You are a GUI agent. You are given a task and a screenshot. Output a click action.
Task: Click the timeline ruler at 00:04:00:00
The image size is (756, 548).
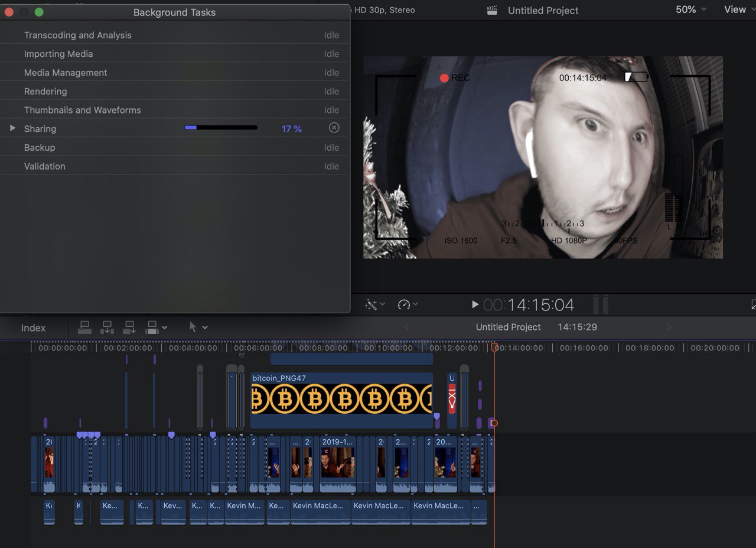point(193,348)
